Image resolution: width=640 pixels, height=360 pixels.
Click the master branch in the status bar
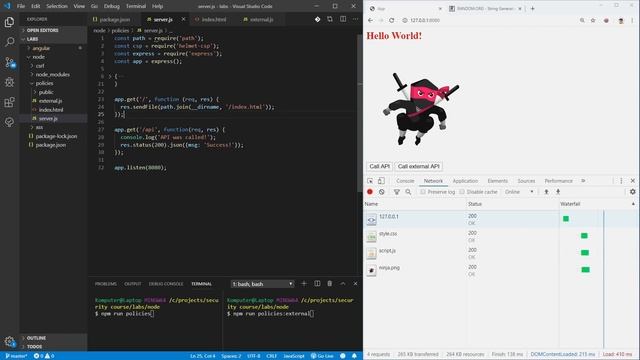16,356
